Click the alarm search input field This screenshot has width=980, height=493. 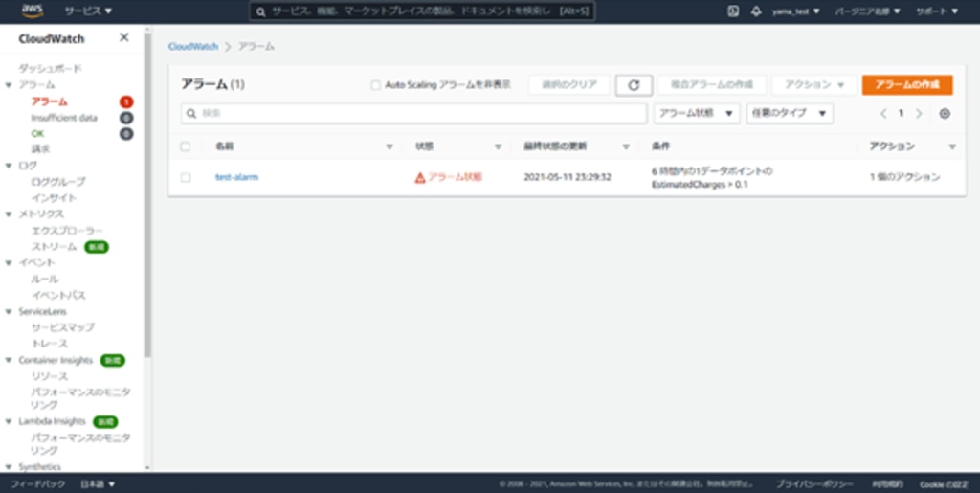tap(413, 114)
